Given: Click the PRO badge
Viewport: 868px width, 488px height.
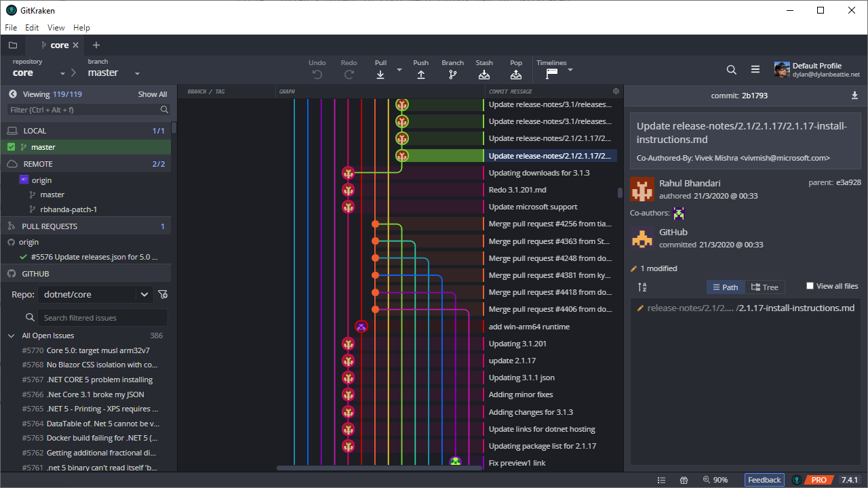Looking at the screenshot, I should 820,480.
